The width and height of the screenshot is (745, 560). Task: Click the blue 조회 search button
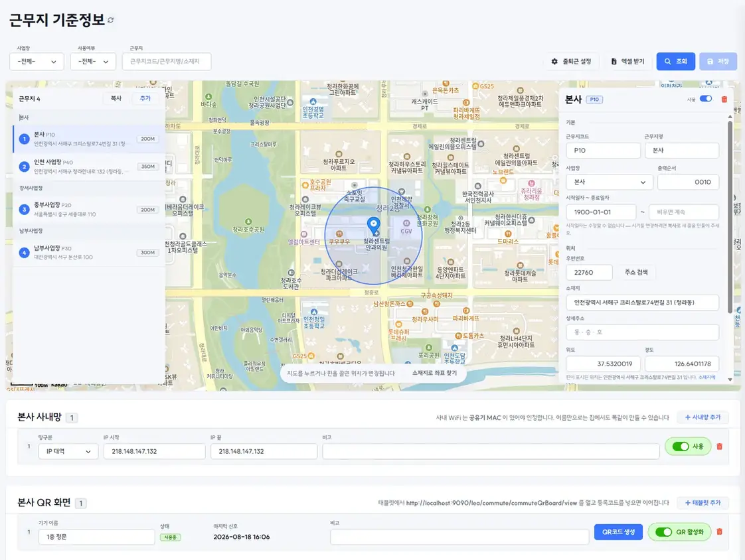coord(676,61)
